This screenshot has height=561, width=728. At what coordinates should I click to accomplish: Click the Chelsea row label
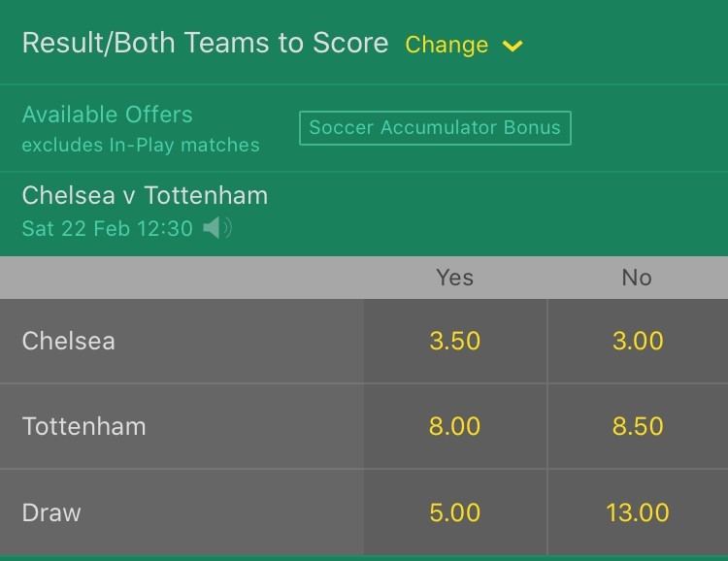(x=69, y=341)
